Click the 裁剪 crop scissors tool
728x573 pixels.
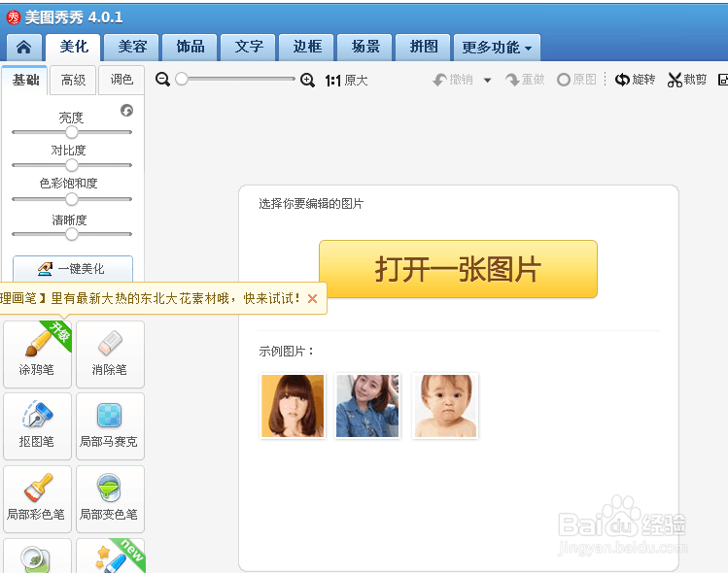coord(687,80)
